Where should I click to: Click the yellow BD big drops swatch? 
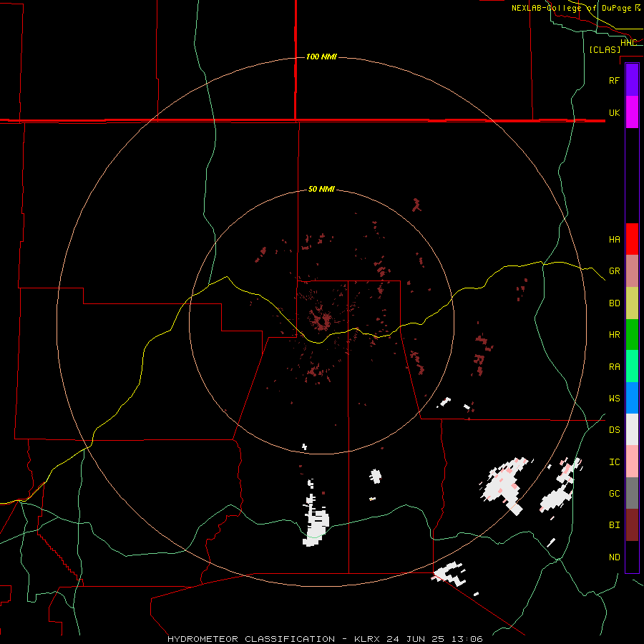click(632, 303)
